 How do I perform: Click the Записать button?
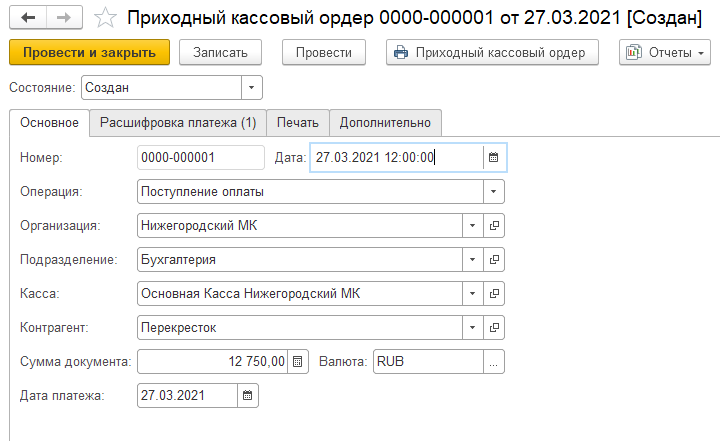pyautogui.click(x=220, y=52)
